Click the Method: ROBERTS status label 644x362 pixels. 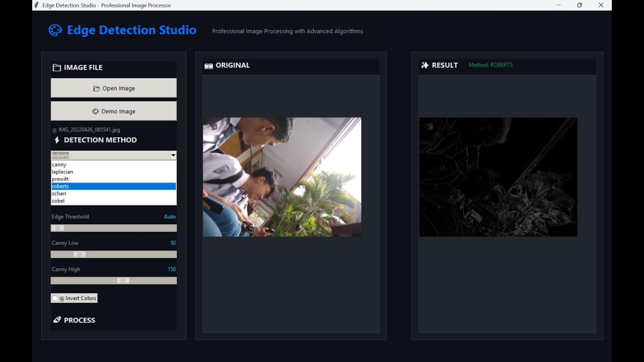(x=491, y=65)
